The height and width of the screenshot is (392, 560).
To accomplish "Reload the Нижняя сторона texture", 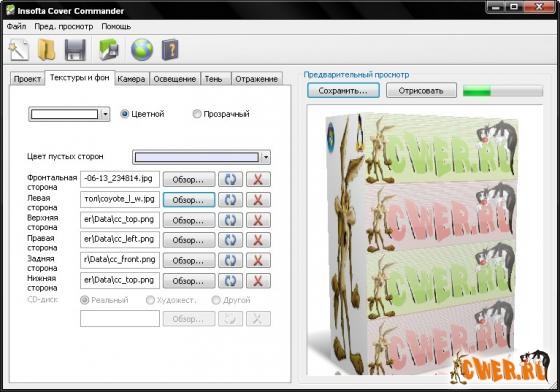I will [x=230, y=281].
